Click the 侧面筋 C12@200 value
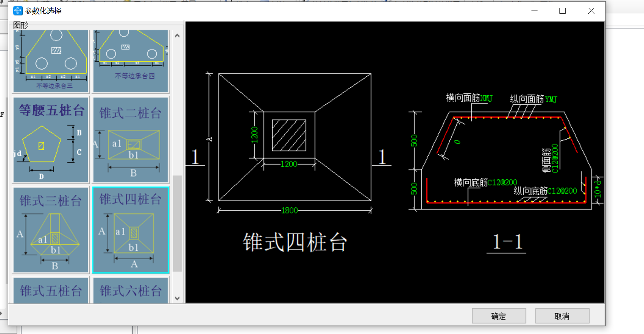Screen dimensions: 644x334 tap(555, 158)
